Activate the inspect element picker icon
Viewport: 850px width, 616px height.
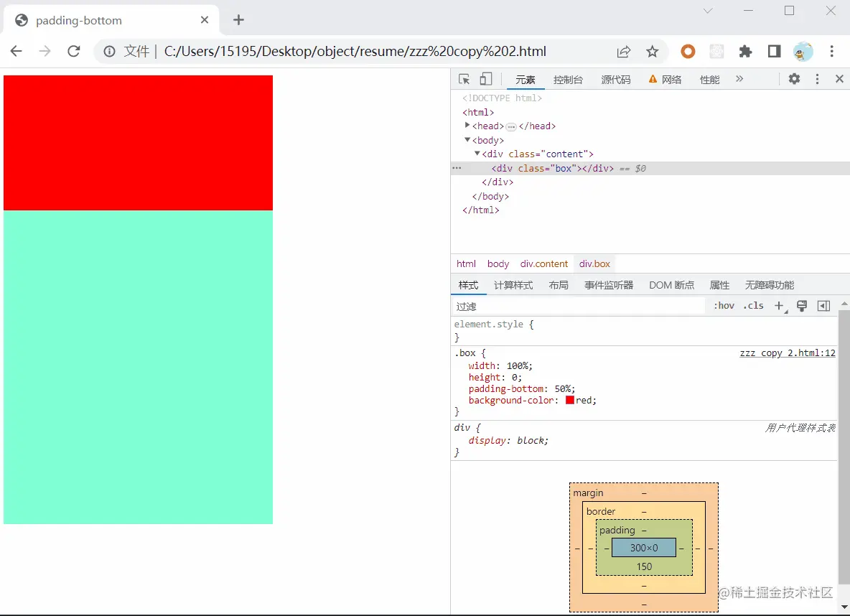pyautogui.click(x=464, y=79)
